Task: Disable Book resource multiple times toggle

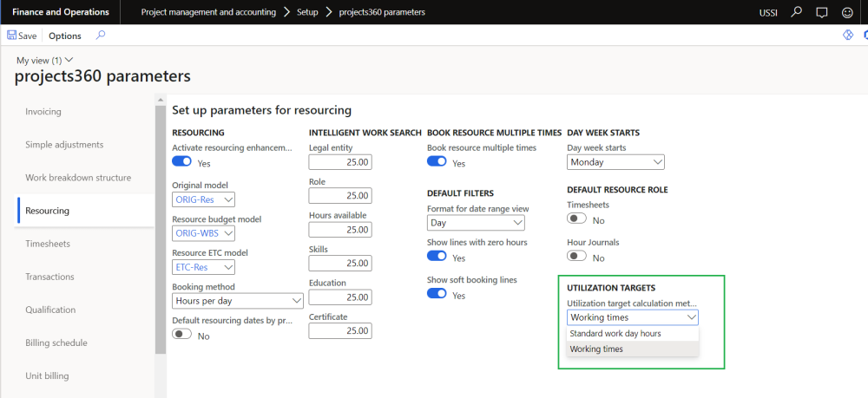Action: tap(437, 162)
